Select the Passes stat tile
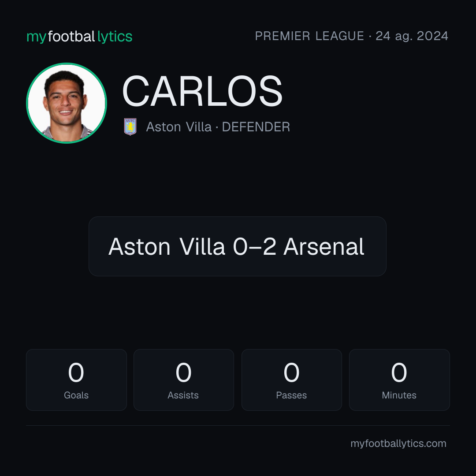The image size is (476, 476). pyautogui.click(x=291, y=380)
